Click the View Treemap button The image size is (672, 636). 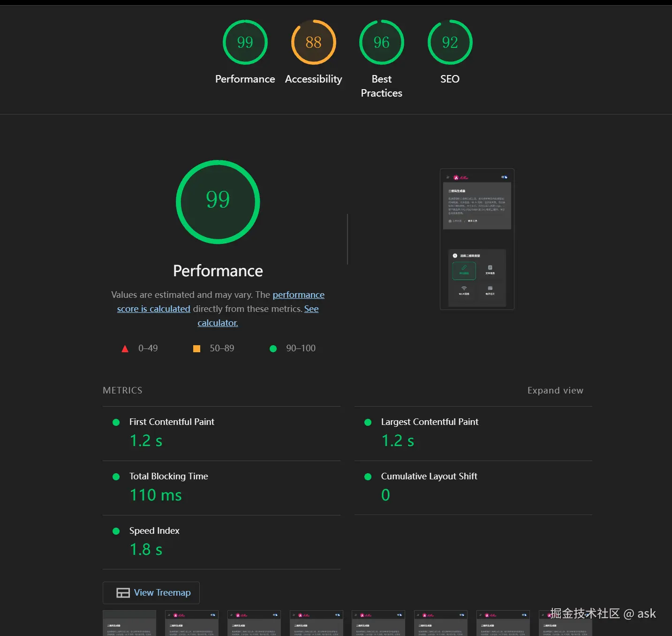click(151, 593)
